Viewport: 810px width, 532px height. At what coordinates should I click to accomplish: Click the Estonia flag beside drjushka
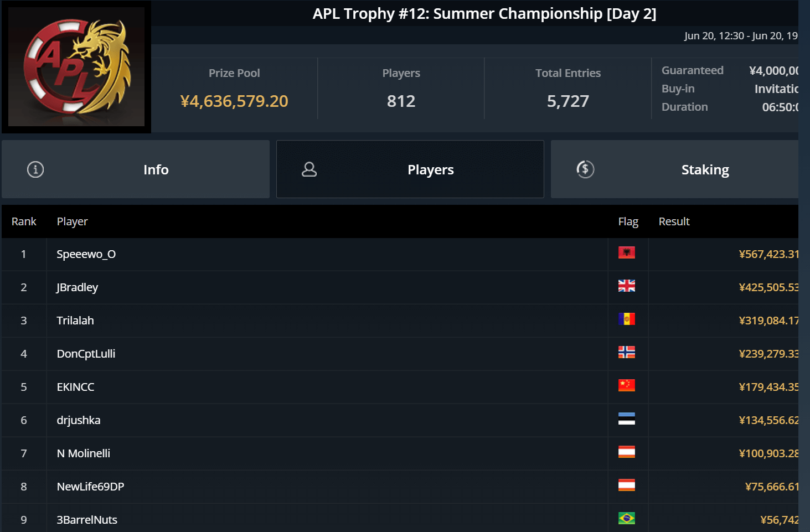(626, 419)
